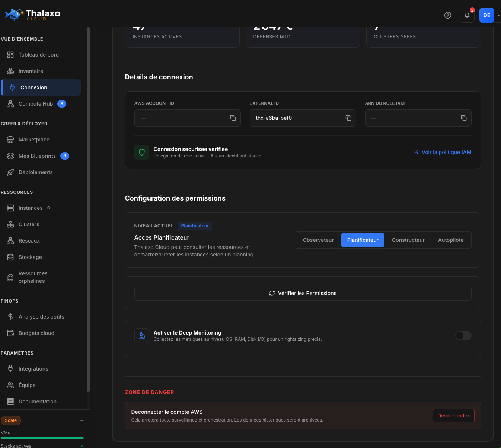Click the Connexion securisee verifiee text

click(191, 149)
